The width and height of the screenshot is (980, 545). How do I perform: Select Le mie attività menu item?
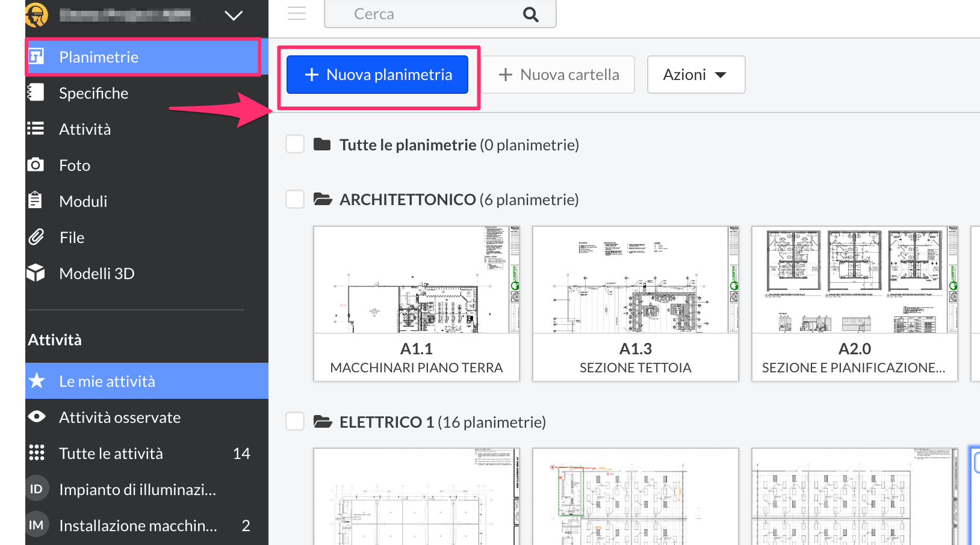tap(107, 381)
